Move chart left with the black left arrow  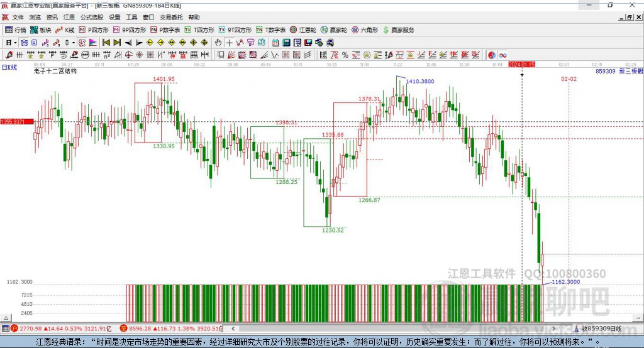coord(128,43)
